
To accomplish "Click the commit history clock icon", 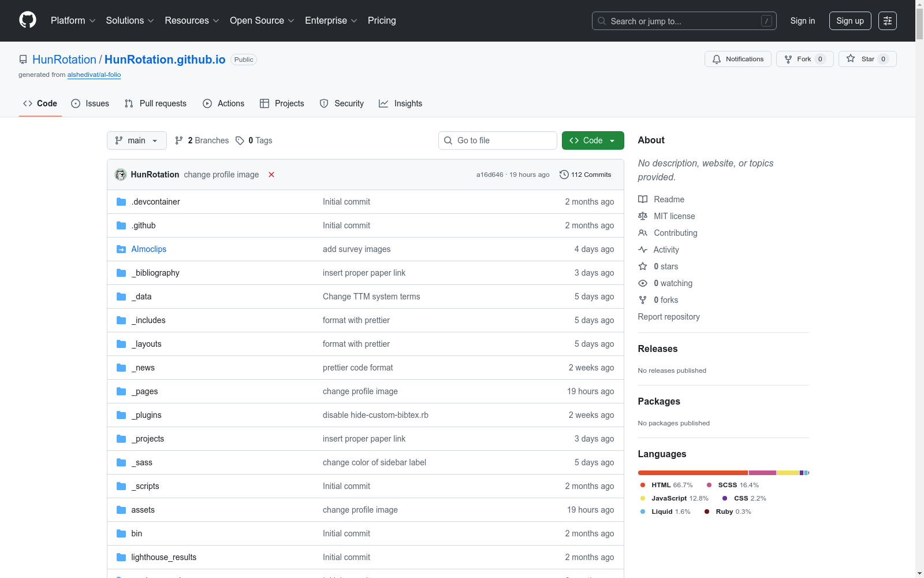I will tap(564, 175).
